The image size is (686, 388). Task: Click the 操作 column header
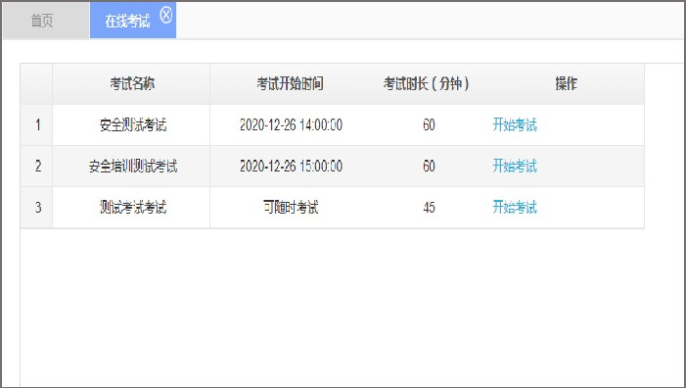coord(566,84)
